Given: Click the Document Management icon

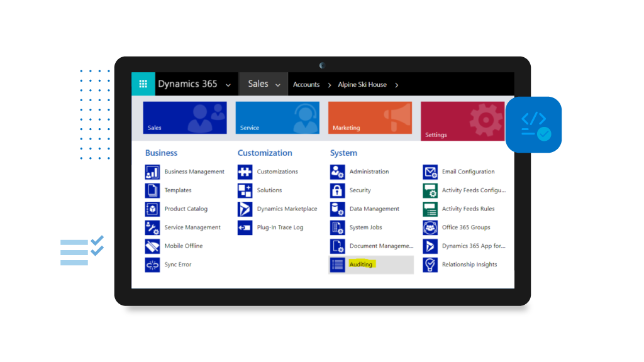Looking at the screenshot, I should [x=338, y=246].
